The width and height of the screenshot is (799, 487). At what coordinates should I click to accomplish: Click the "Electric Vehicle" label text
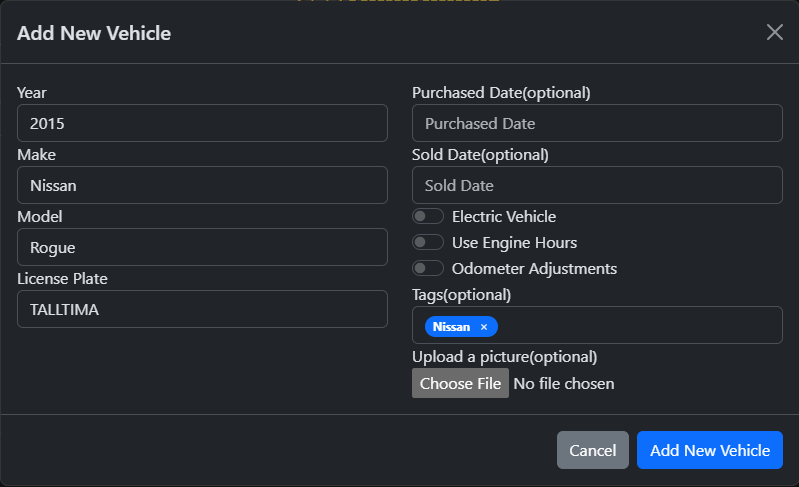504,216
